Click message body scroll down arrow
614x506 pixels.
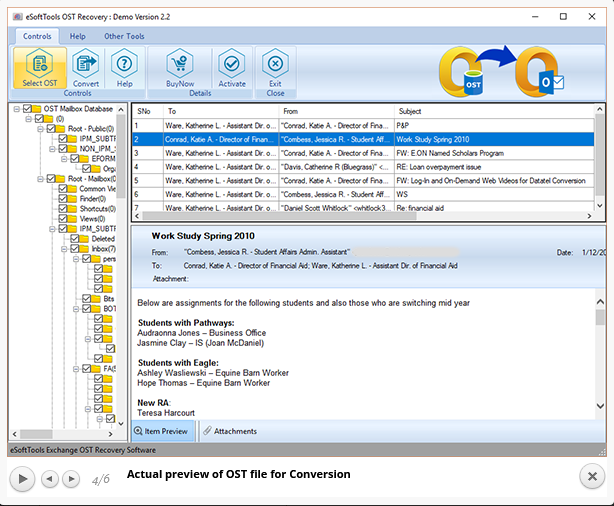click(x=600, y=406)
